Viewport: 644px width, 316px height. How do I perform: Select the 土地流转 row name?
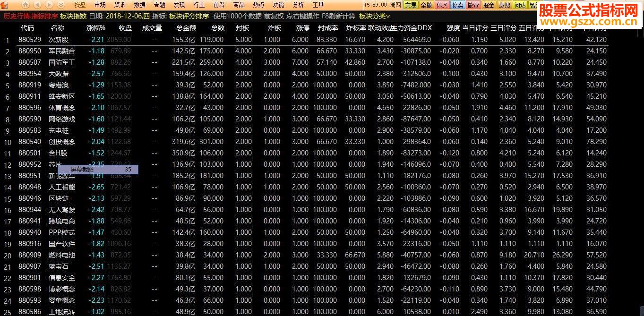pyautogui.click(x=62, y=312)
